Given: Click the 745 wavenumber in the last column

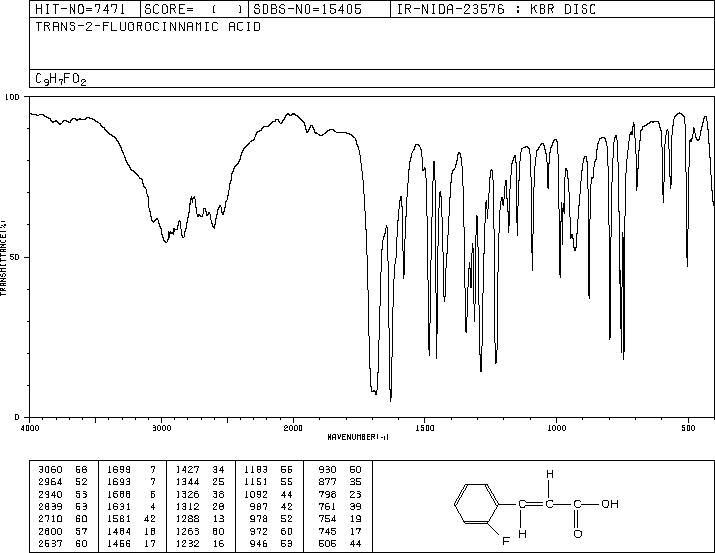Looking at the screenshot, I should click(327, 531).
